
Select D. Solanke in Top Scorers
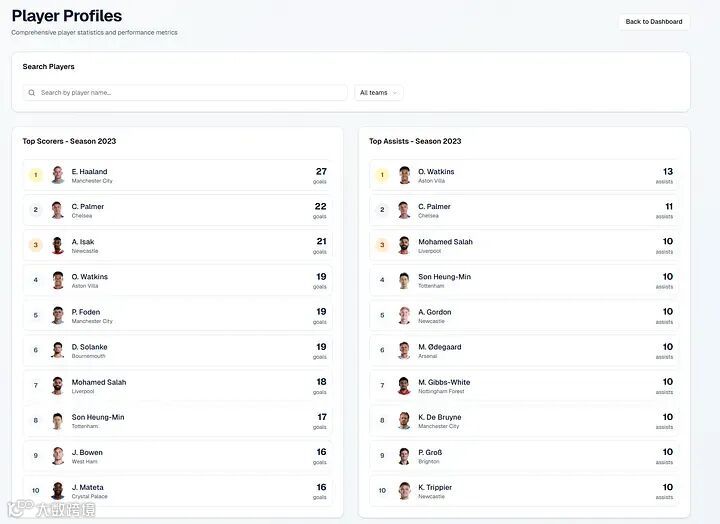click(177, 351)
